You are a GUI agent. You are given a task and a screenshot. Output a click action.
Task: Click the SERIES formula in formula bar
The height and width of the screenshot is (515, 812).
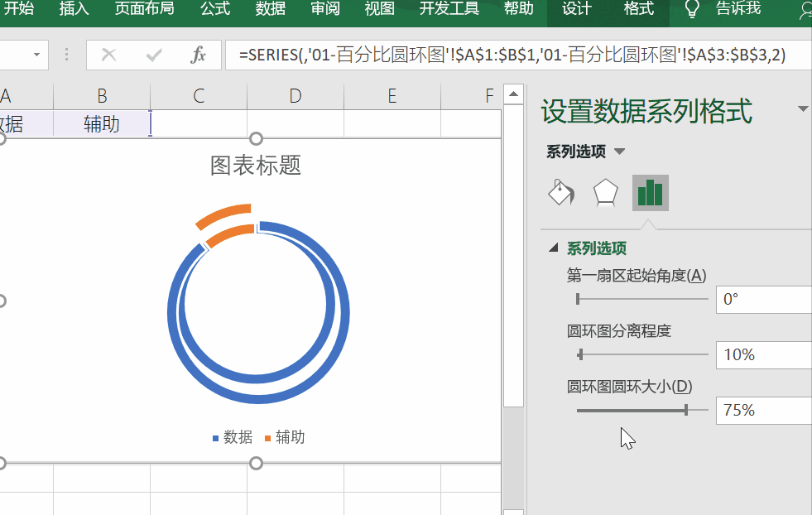coord(512,55)
